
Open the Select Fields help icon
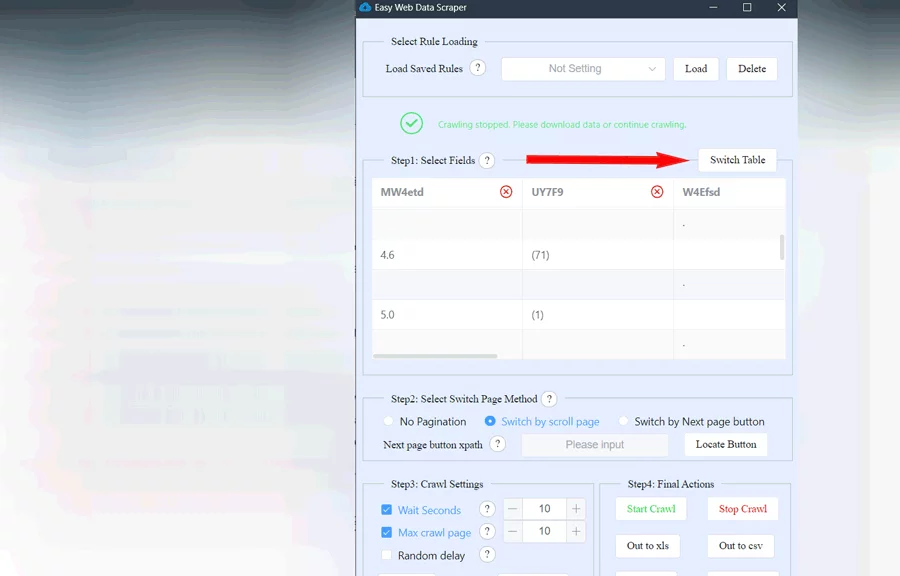pos(487,160)
